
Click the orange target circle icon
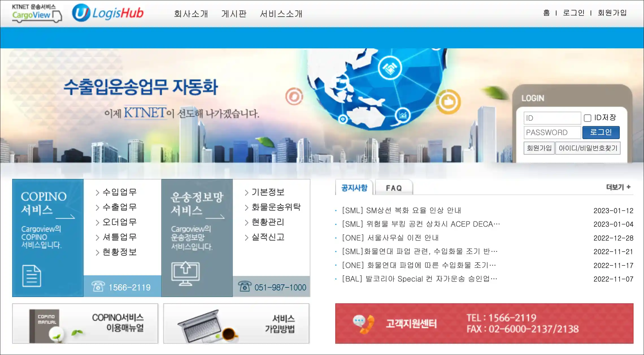294,96
